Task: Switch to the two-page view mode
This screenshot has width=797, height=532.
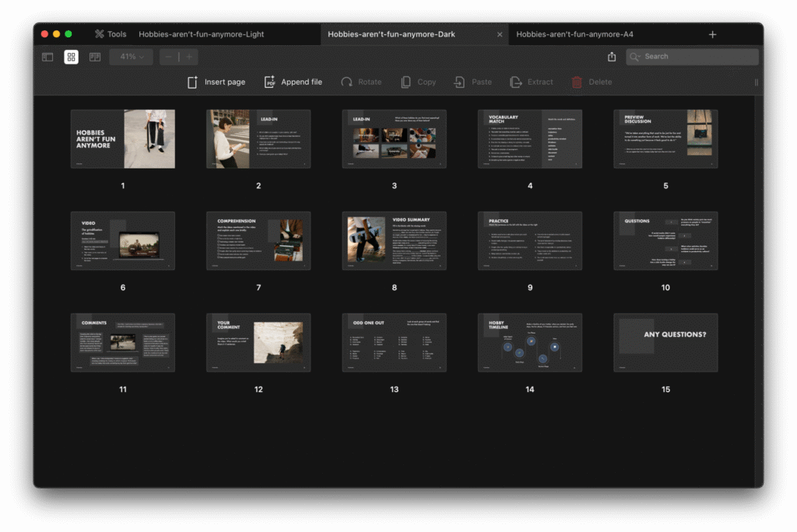Action: (x=95, y=57)
